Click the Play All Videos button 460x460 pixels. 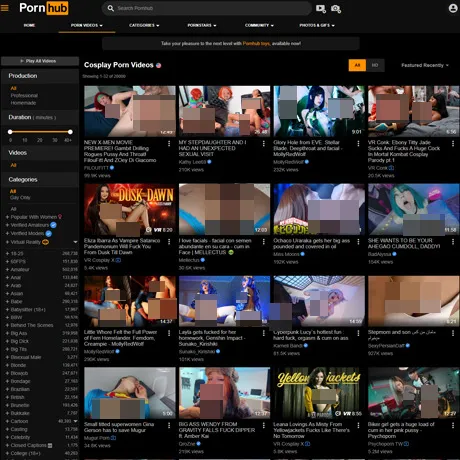tap(40, 61)
